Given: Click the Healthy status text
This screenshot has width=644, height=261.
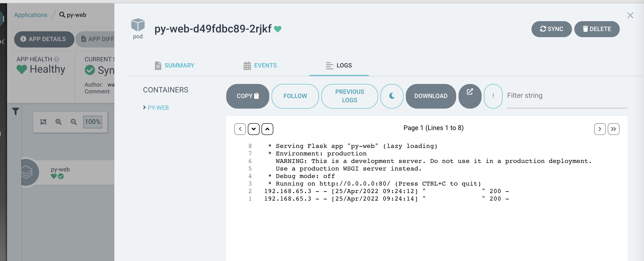Looking at the screenshot, I should [48, 69].
